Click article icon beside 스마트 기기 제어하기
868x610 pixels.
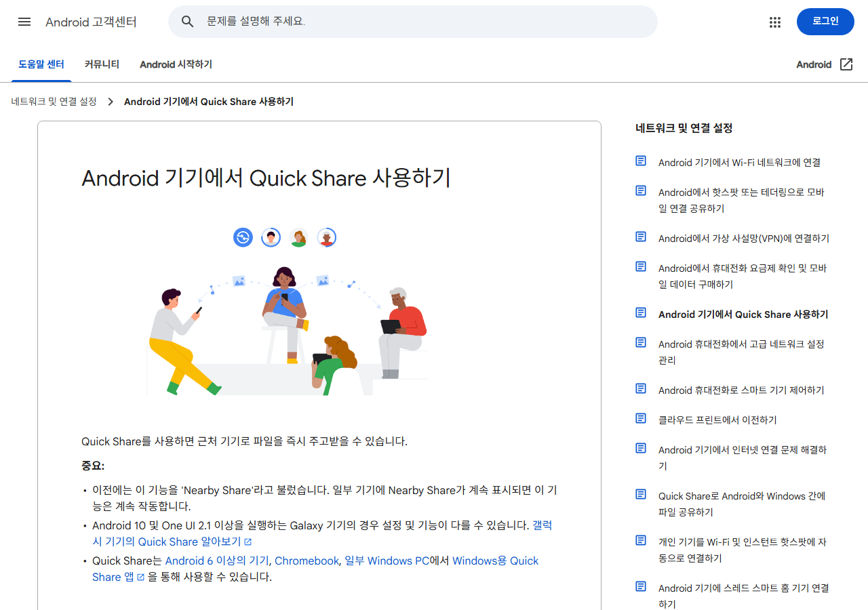click(641, 388)
